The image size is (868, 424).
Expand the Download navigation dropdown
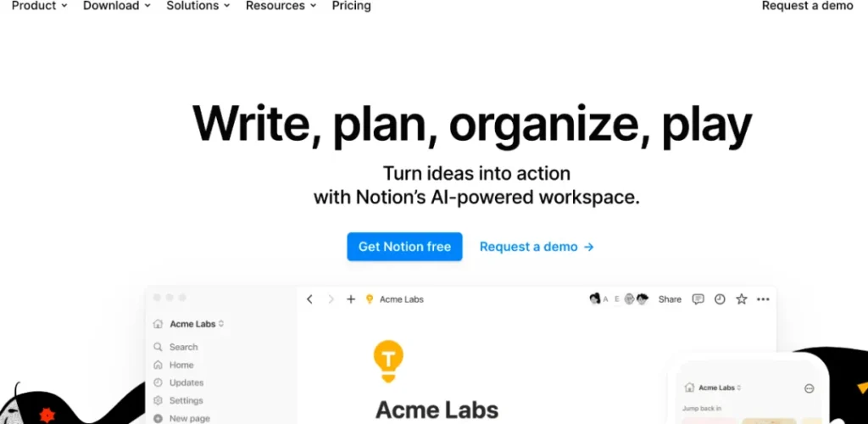tap(116, 6)
